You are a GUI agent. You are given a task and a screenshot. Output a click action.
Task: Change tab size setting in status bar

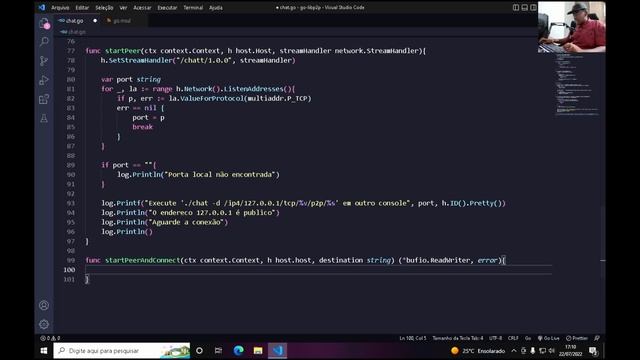458,338
